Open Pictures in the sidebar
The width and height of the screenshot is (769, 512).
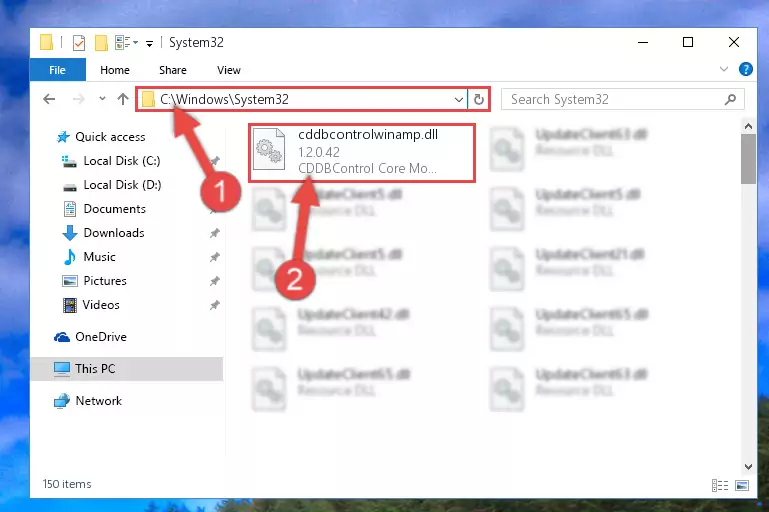coord(95,281)
